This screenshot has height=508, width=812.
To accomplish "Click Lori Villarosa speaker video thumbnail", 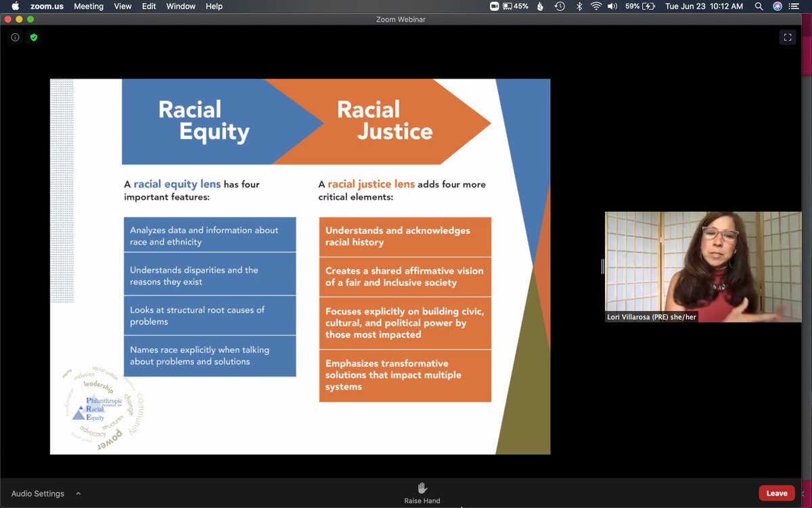I will coord(703,267).
